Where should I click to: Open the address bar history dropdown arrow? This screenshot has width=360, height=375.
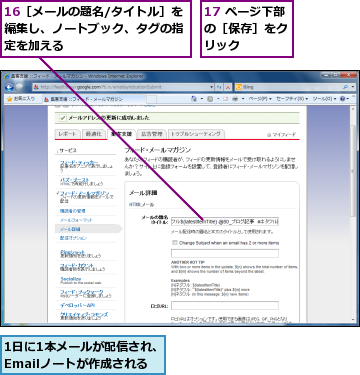211,87
